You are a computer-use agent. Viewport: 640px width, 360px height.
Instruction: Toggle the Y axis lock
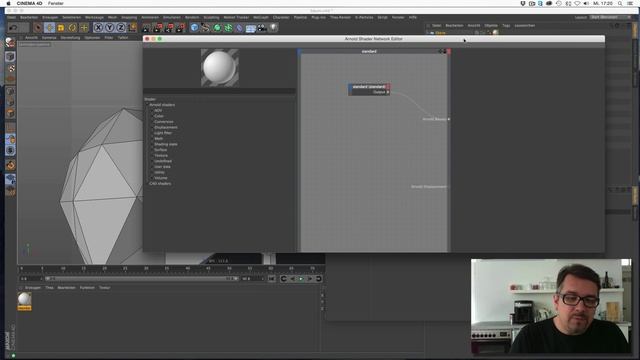click(110, 28)
